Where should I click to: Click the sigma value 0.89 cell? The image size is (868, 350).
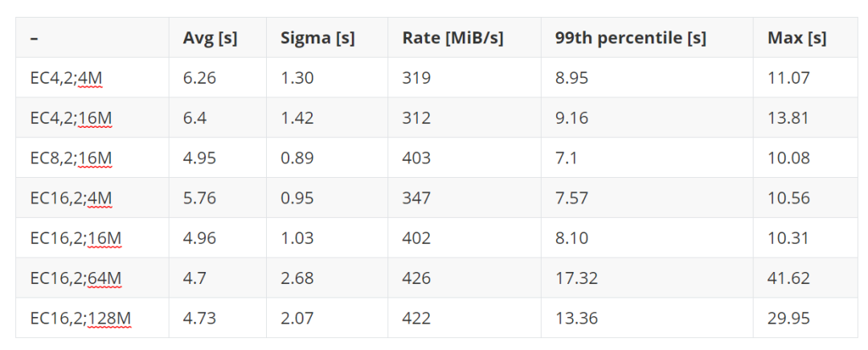point(297,158)
